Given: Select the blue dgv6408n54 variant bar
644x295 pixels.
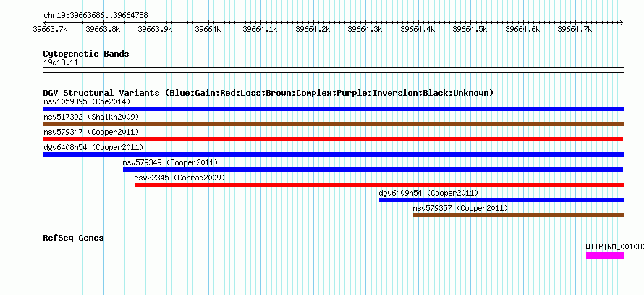Looking at the screenshot, I should click(x=333, y=154).
